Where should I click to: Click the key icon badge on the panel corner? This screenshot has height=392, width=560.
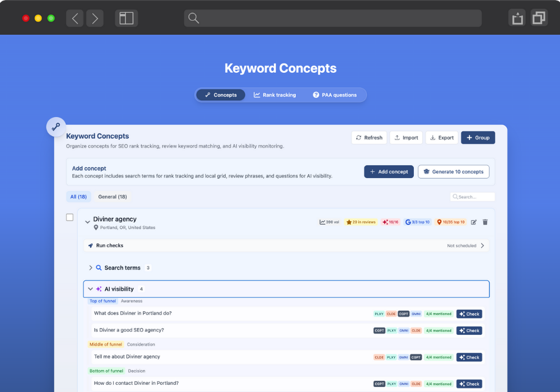click(x=56, y=127)
